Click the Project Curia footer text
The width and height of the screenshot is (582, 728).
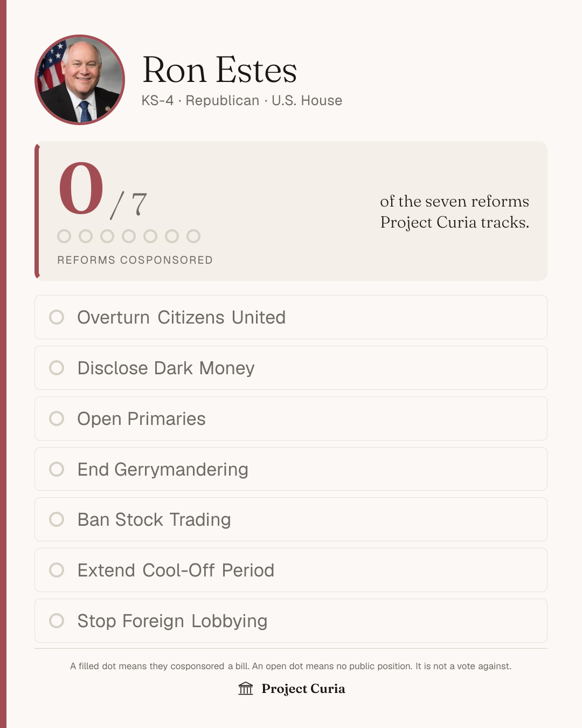(303, 689)
